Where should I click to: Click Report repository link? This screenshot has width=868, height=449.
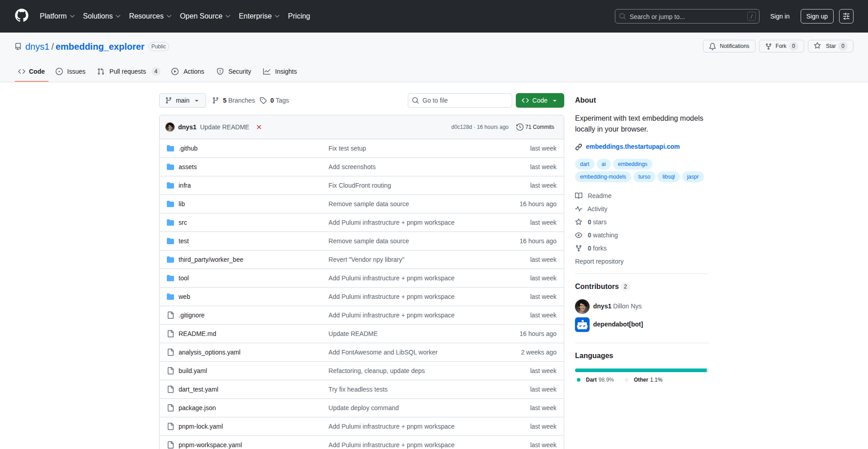[x=599, y=261]
